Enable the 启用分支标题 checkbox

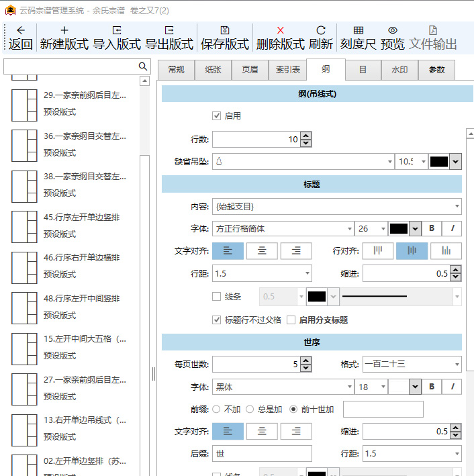coord(291,320)
